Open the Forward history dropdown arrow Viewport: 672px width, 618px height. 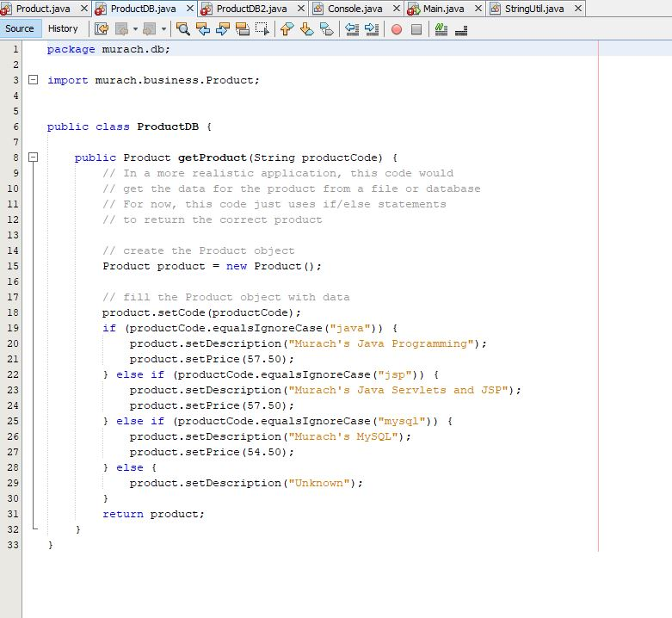(x=163, y=29)
